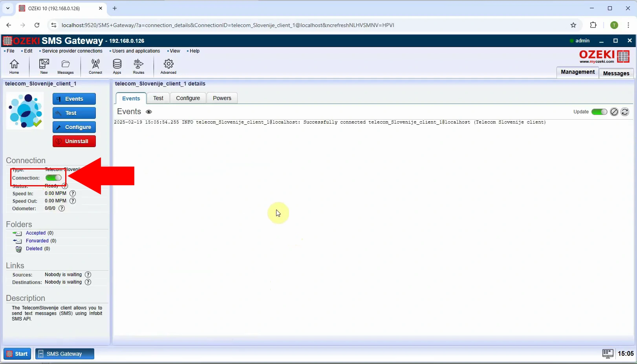
Task: Bookmark this page with star icon
Action: click(x=573, y=25)
